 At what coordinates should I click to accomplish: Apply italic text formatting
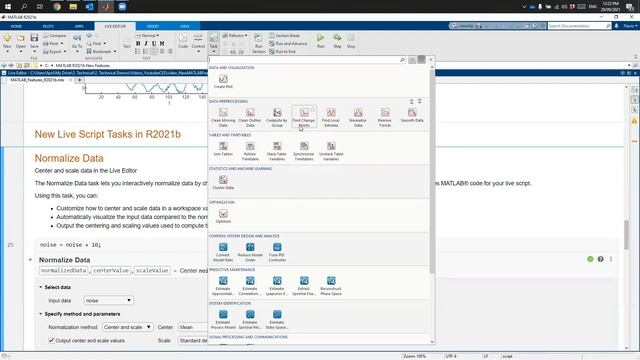[146, 43]
